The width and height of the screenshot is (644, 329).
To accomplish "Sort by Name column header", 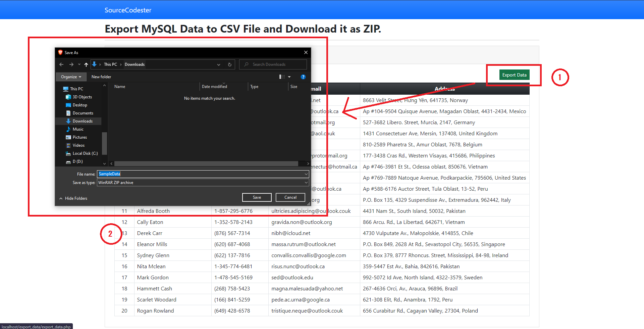I will click(x=120, y=87).
